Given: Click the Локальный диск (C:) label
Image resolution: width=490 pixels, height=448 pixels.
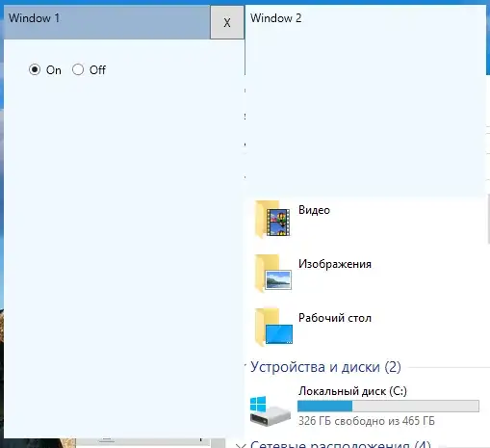Looking at the screenshot, I should point(352,391).
